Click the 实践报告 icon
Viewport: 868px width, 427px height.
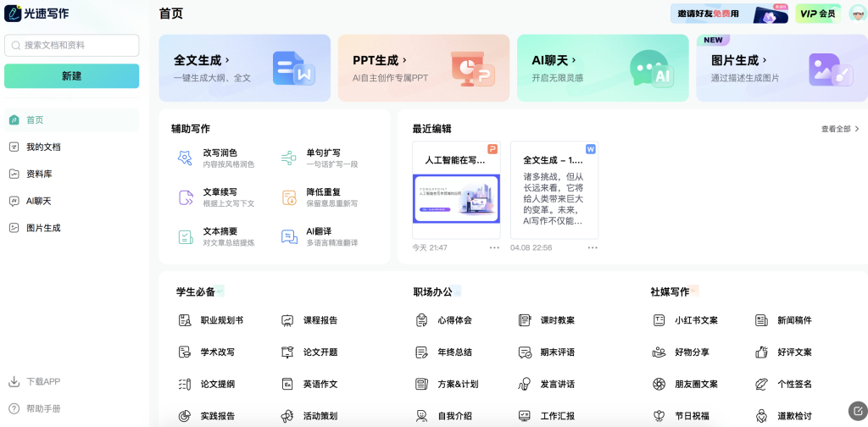pos(184,416)
